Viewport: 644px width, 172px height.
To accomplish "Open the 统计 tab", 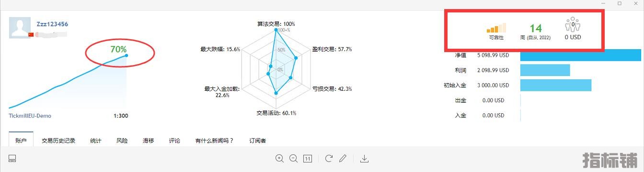I will 96,140.
